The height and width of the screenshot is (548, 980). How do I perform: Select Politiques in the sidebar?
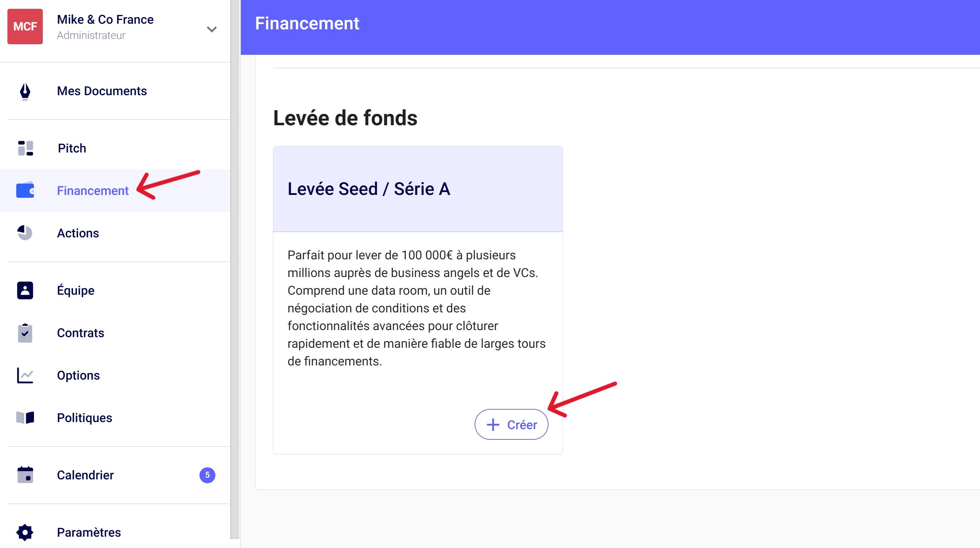[x=85, y=417]
